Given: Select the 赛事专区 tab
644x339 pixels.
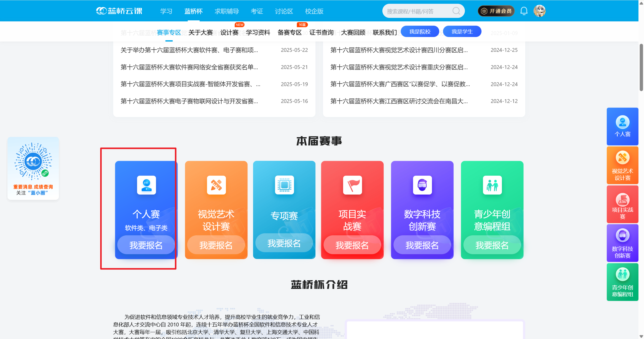Looking at the screenshot, I should (x=169, y=32).
